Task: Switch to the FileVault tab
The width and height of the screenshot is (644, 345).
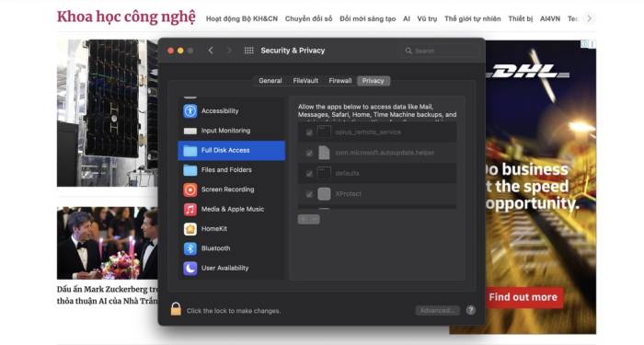Action: tap(305, 81)
